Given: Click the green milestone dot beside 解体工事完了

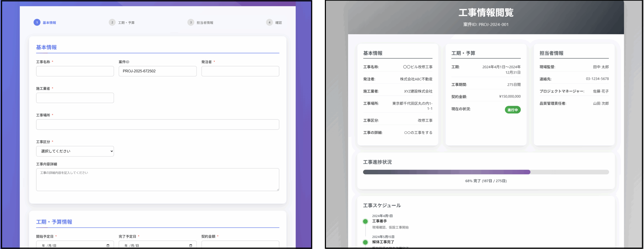Looking at the screenshot, I should (365, 242).
